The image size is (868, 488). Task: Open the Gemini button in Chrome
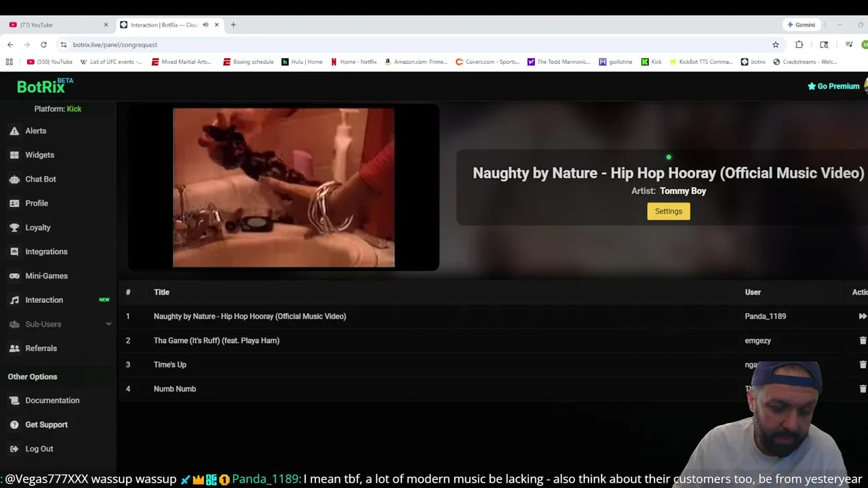coord(802,25)
